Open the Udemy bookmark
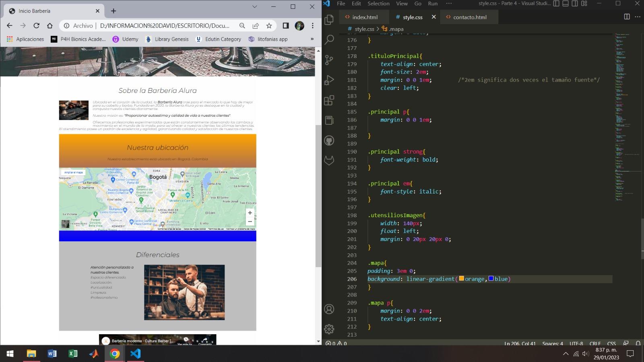Viewport: 644px width, 362px height. tap(126, 39)
